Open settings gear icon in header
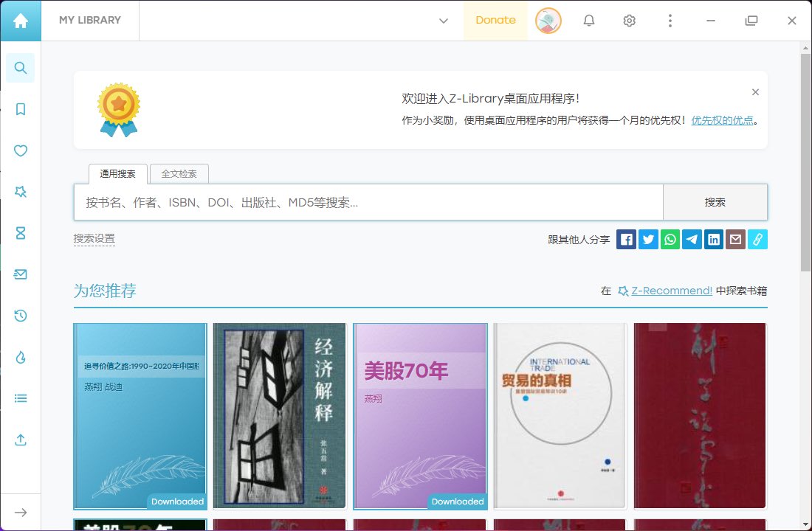 [629, 21]
